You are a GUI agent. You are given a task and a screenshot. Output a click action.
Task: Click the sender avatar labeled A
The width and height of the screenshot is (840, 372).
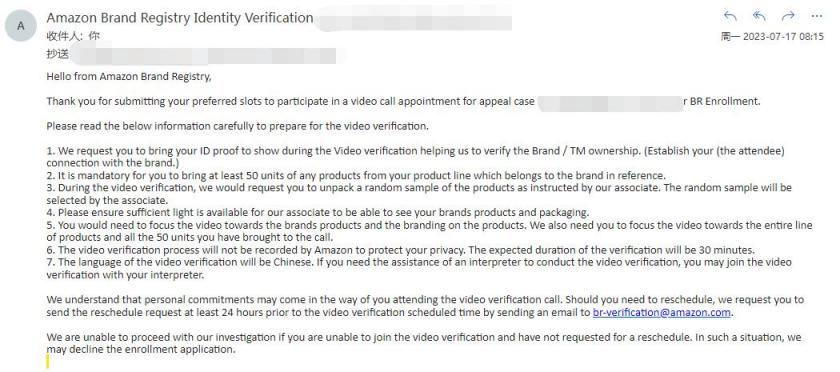point(21,25)
